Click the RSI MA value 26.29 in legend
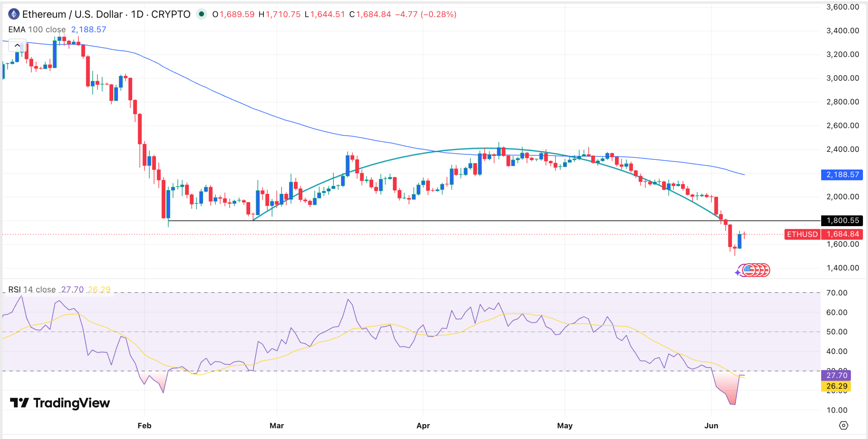868x439 pixels. point(99,290)
